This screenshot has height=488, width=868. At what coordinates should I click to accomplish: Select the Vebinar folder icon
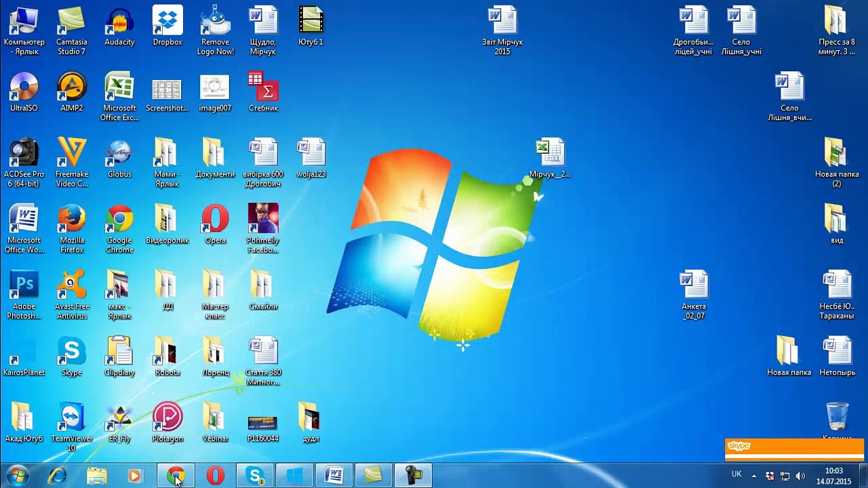click(216, 424)
